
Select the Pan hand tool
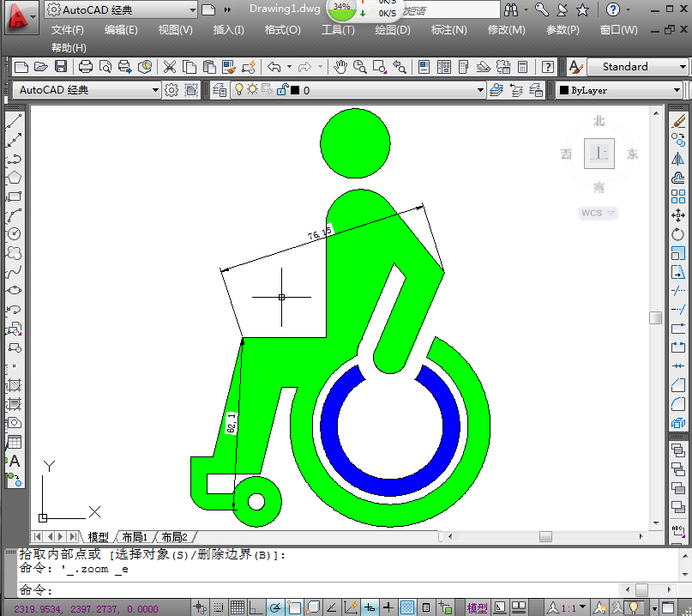[x=340, y=67]
